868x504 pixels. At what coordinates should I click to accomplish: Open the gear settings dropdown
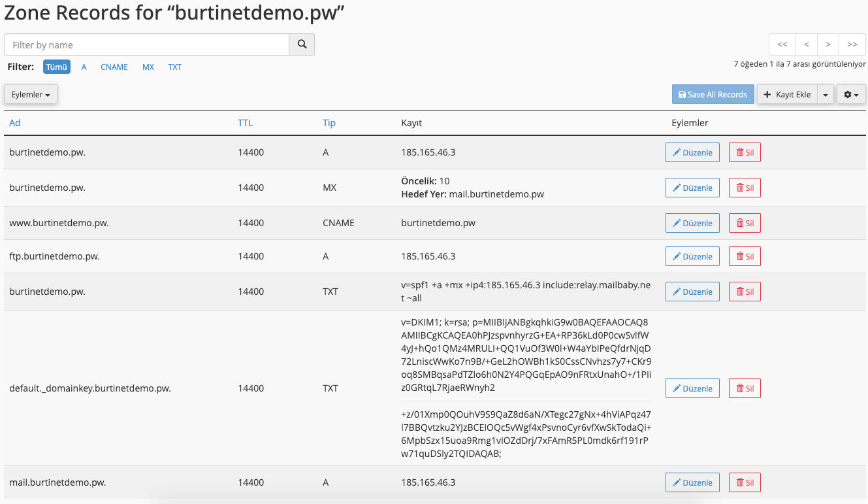click(850, 94)
